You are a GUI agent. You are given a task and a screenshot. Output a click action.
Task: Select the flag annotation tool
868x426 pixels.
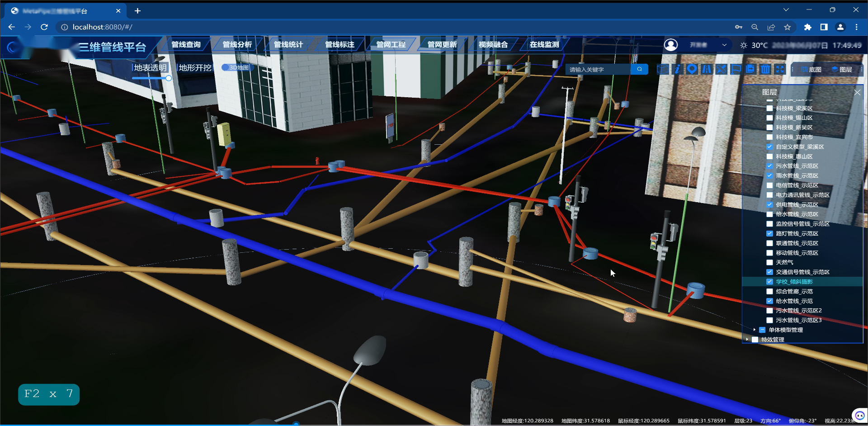(736, 69)
